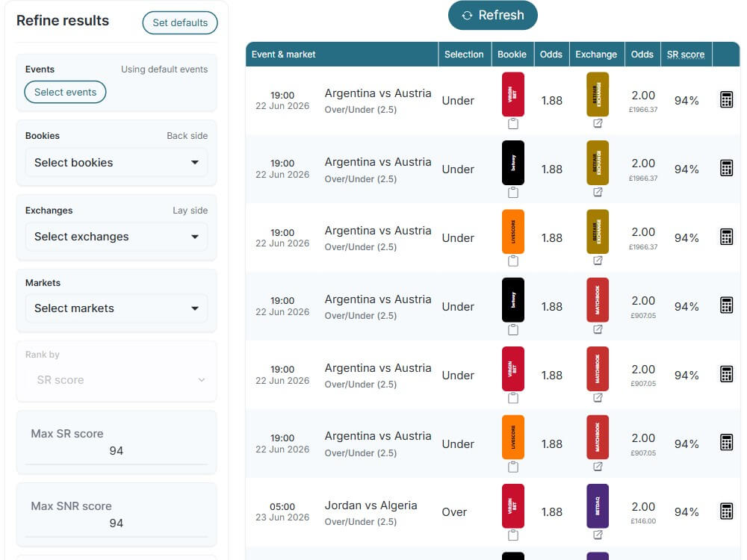Click the Odds header beside Bookie column
Viewport: 747px width, 560px height.
[551, 55]
